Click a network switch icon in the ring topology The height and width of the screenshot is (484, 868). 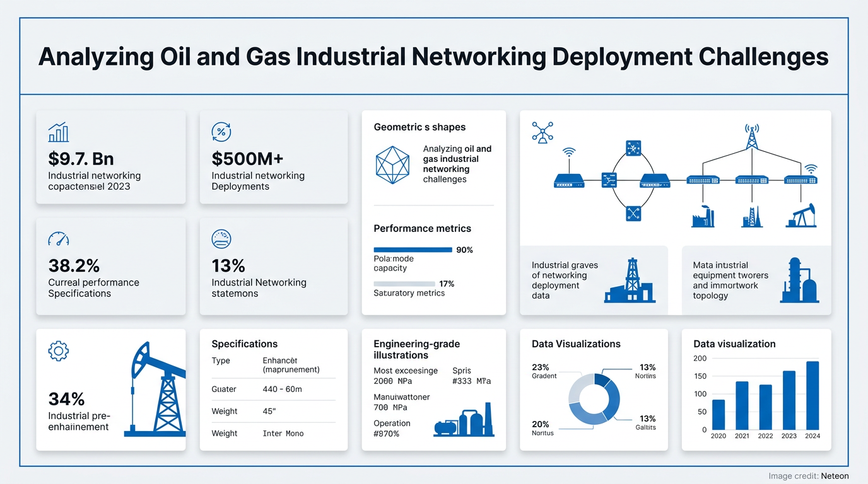[x=633, y=147]
